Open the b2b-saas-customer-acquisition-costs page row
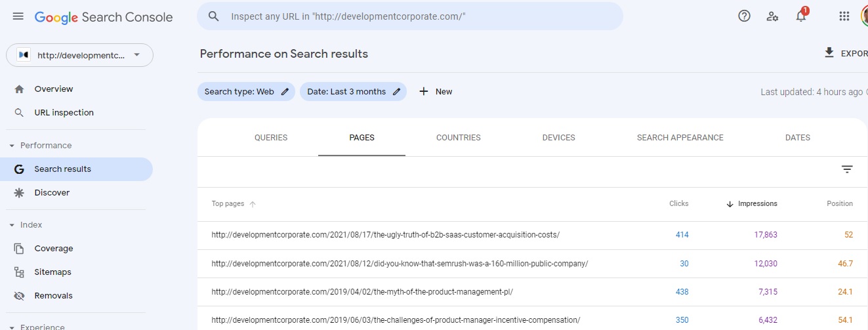Screen dimensions: 868x330 [x=385, y=235]
